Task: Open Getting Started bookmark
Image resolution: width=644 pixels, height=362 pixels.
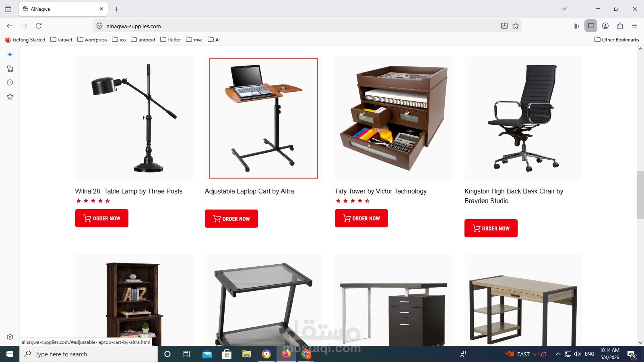Action: coord(25,39)
